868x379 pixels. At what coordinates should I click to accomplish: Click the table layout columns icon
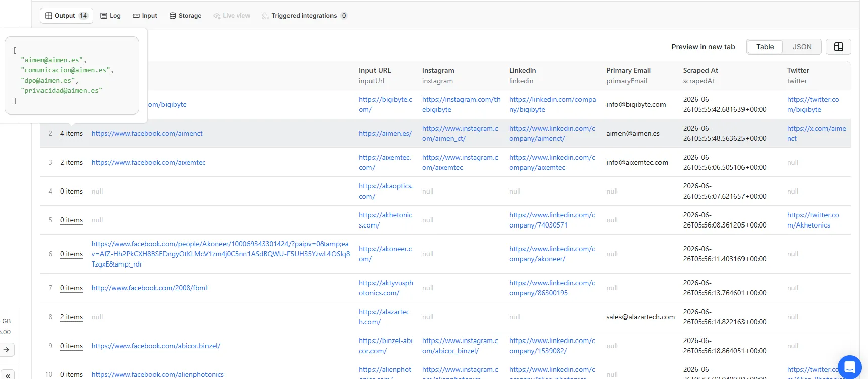click(x=838, y=47)
